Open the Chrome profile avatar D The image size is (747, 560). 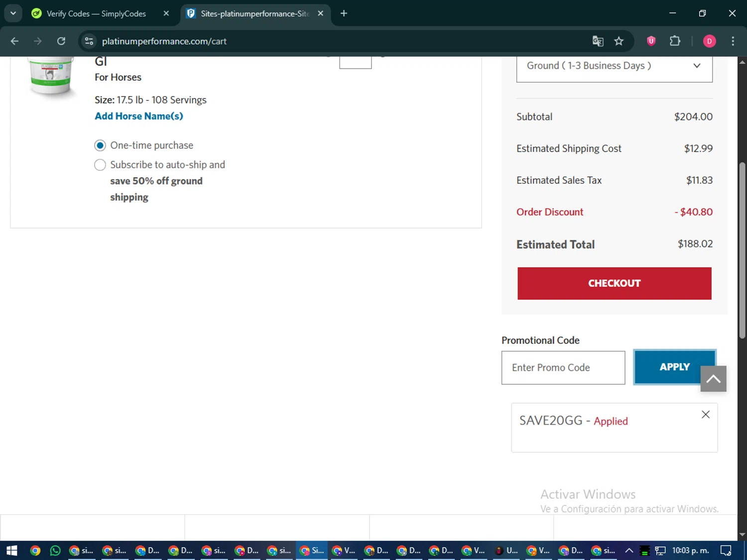[x=709, y=41]
